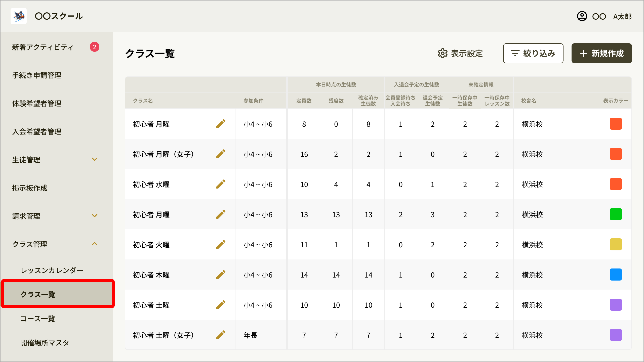
Task: Open 掲示板作成 from sidebar
Action: pos(30,188)
